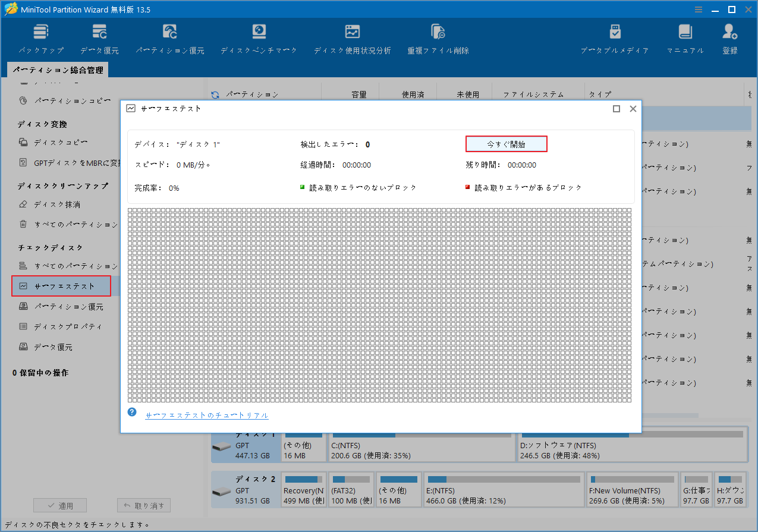Click the 今すぐ開始 button
This screenshot has height=532, width=758.
click(x=506, y=143)
